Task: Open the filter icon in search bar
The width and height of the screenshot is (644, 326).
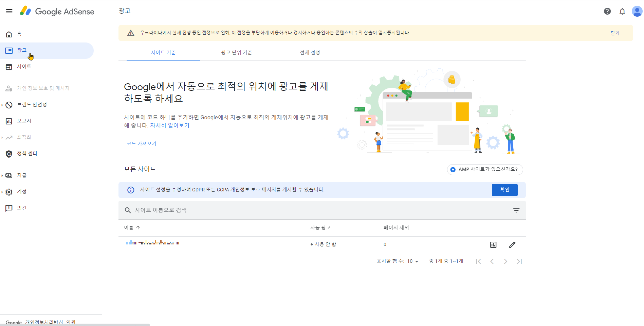Action: pos(516,210)
